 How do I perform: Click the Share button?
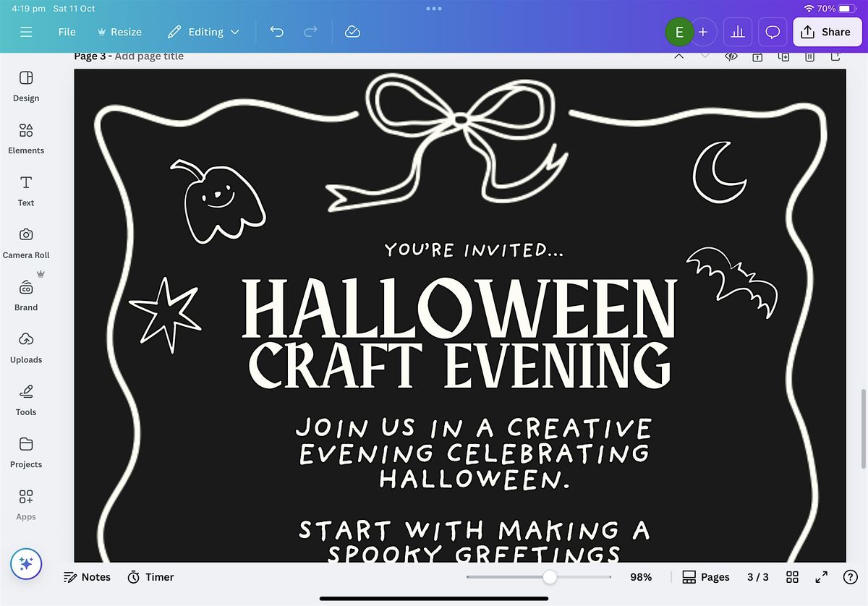coord(825,32)
